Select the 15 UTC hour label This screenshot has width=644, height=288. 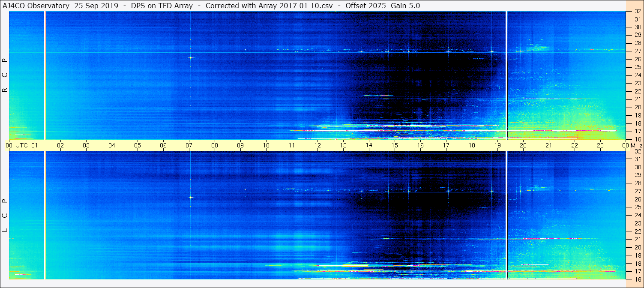395,145
